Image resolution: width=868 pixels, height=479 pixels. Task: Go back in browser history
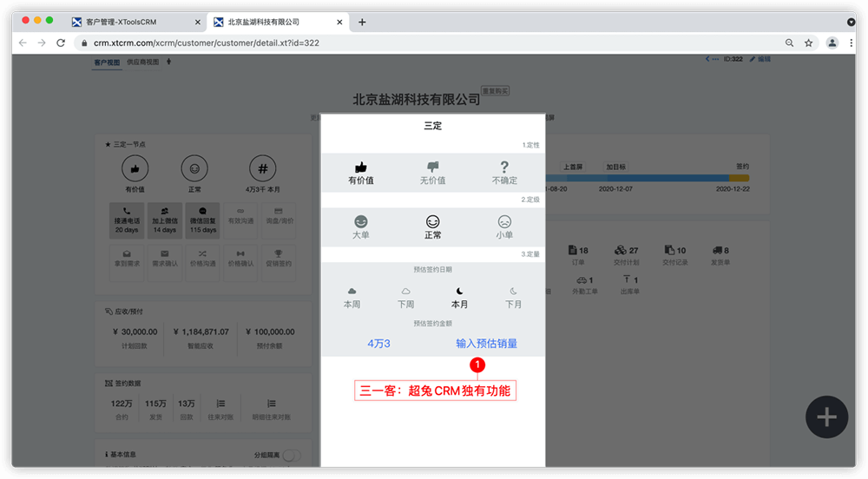[23, 43]
